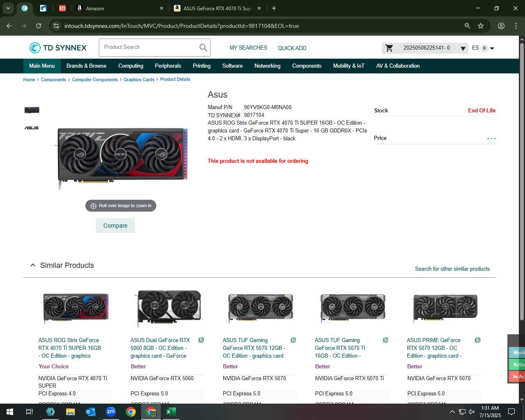Open the Chrome profile icon

(501, 26)
